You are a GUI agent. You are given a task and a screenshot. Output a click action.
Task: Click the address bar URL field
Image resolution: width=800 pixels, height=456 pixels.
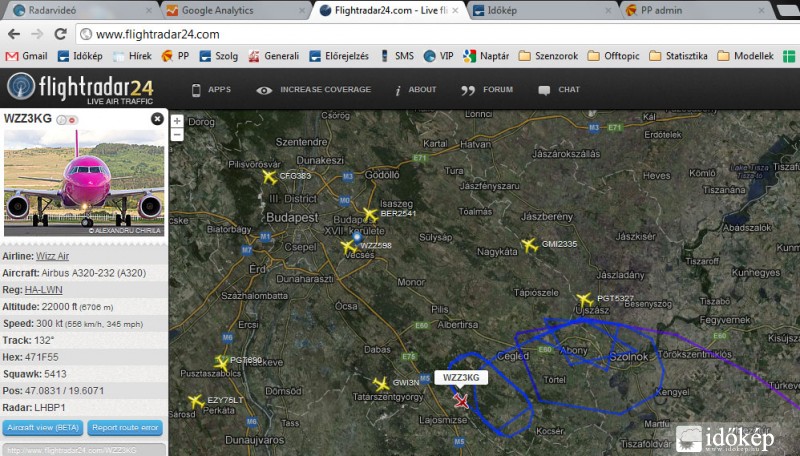click(438, 34)
